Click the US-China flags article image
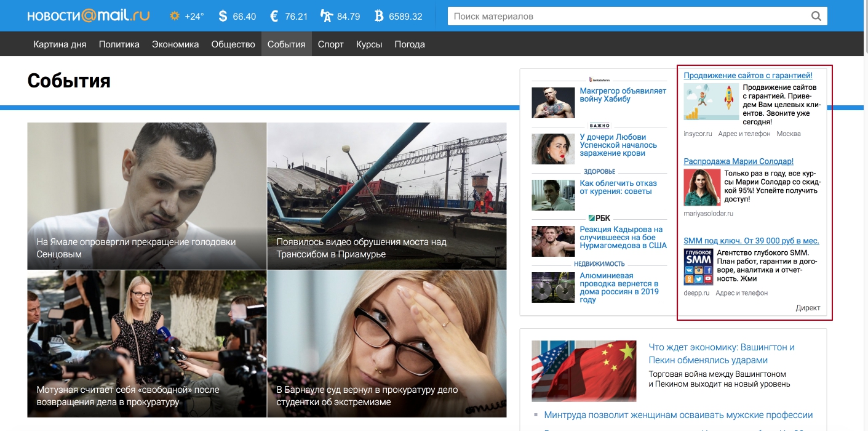The width and height of the screenshot is (868, 431). click(x=584, y=371)
